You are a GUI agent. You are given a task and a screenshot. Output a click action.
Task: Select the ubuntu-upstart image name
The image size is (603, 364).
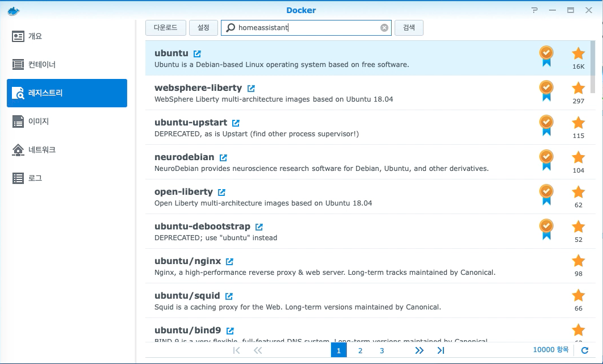click(191, 122)
